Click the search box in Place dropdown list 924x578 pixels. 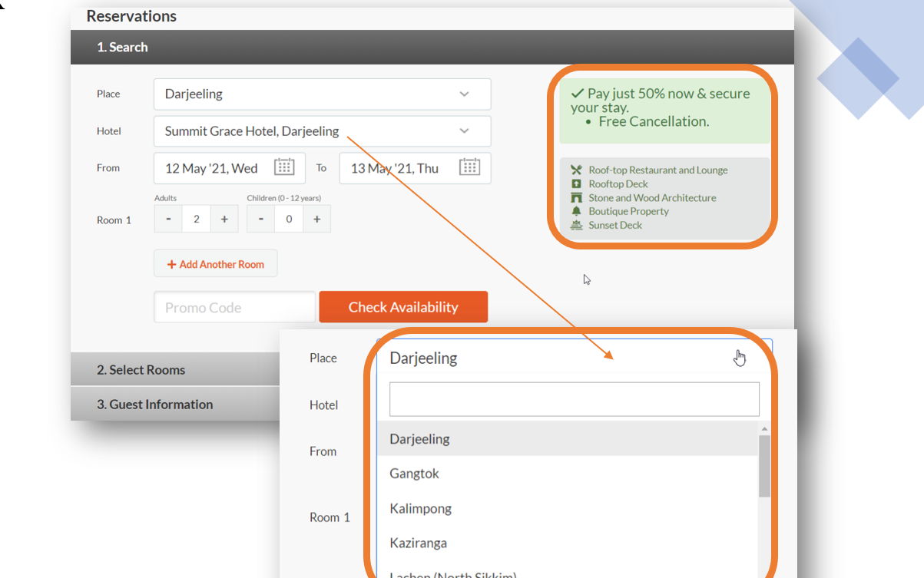click(575, 399)
